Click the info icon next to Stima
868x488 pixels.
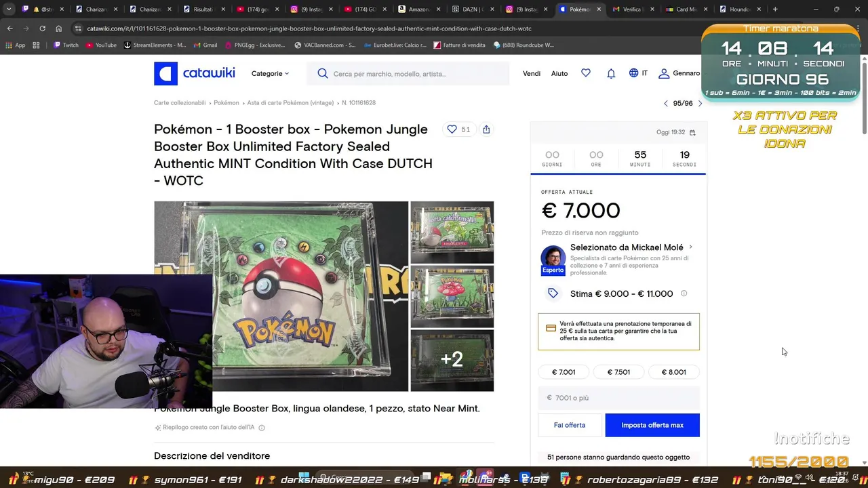coord(684,293)
